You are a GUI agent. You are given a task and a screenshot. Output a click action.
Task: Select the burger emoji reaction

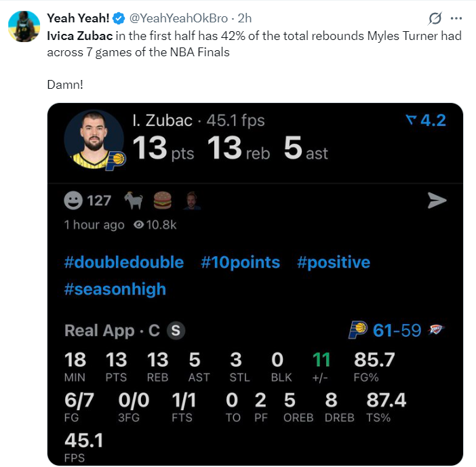(x=163, y=200)
